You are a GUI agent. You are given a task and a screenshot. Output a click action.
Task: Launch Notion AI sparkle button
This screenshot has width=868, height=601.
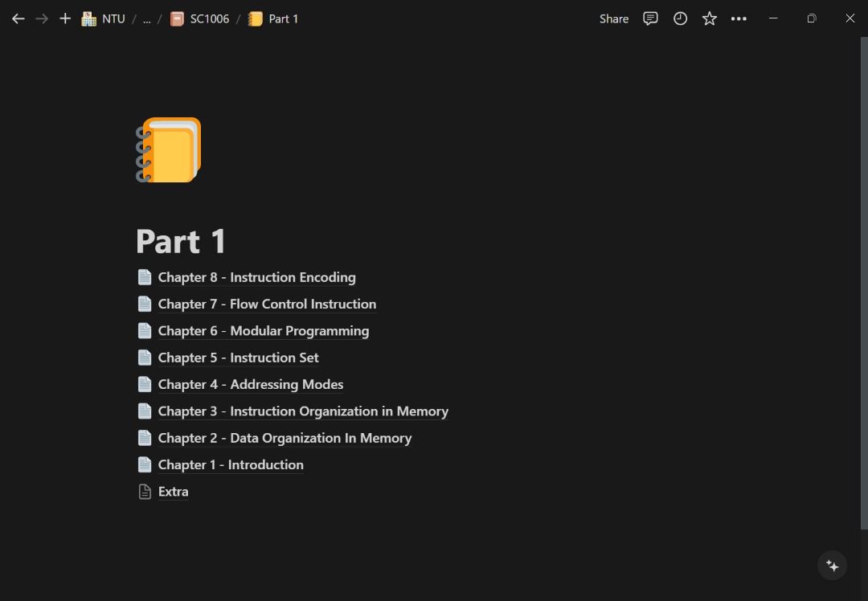coord(832,566)
